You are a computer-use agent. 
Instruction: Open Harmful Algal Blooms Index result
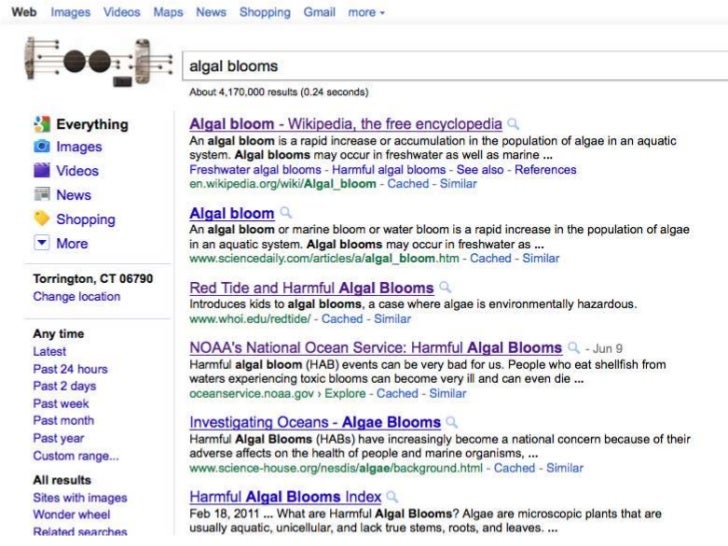[x=285, y=497]
